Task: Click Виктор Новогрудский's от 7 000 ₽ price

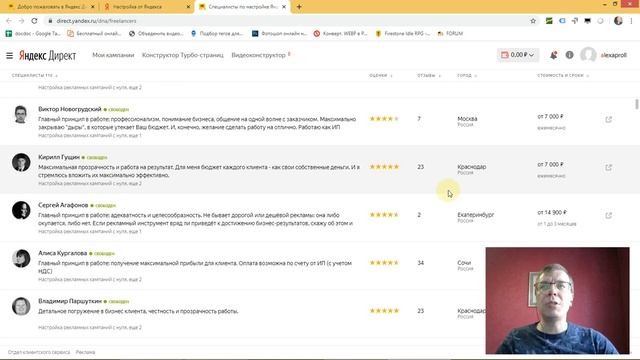Action: tap(550, 117)
